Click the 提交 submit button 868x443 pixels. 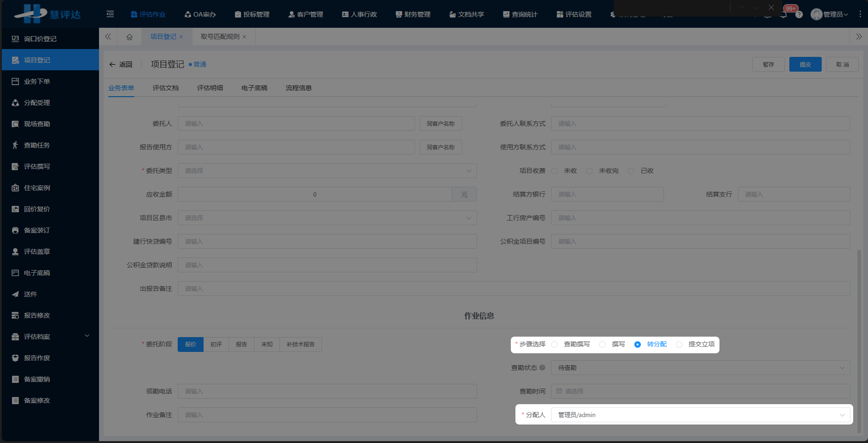click(805, 64)
